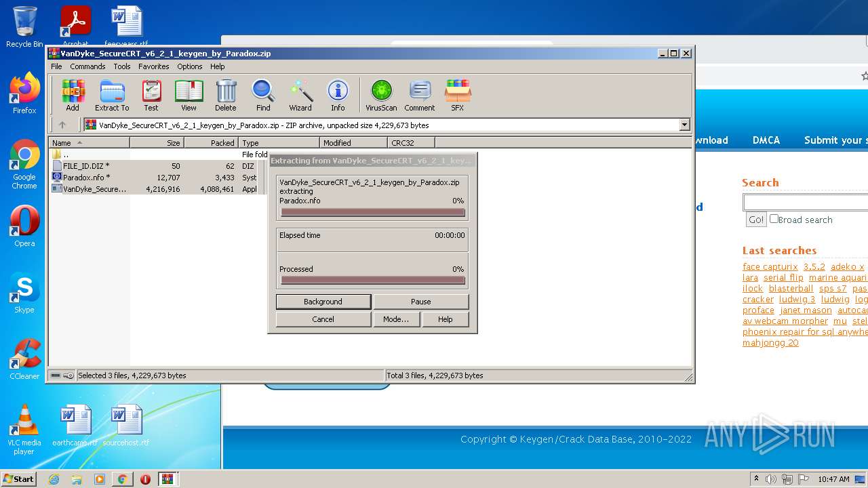Sort by Modified column header

(x=353, y=142)
